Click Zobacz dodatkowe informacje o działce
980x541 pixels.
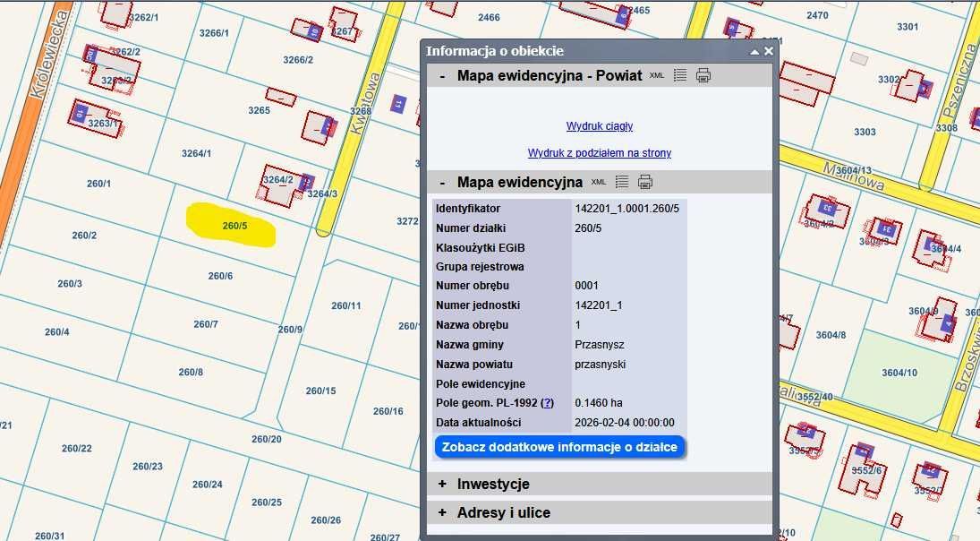(x=558, y=445)
